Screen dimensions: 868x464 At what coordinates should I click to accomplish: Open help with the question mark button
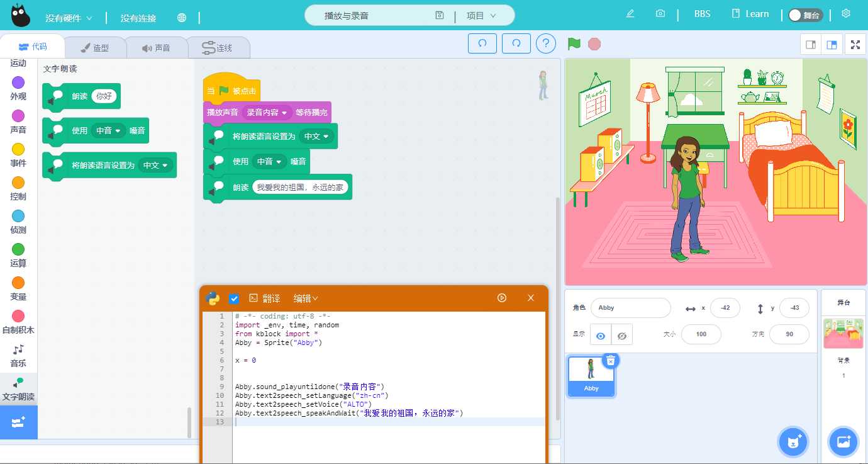(546, 43)
